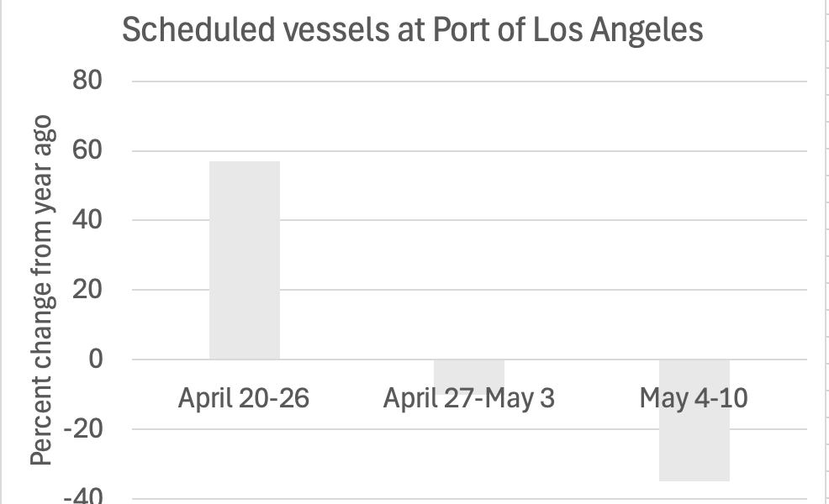Select the "Percent change from year ago" axis title
Screen dimensions: 829x504
pos(43,290)
